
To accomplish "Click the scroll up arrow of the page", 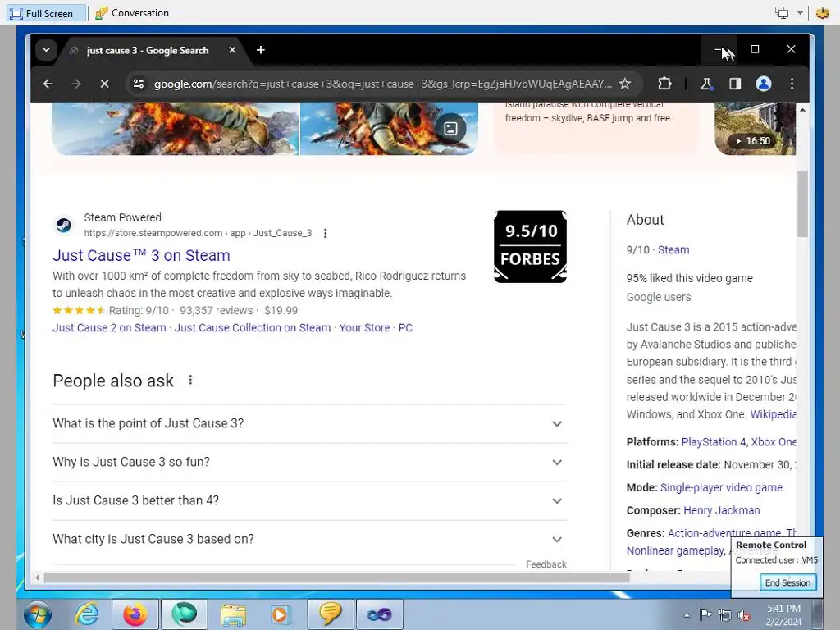I will 802,109.
